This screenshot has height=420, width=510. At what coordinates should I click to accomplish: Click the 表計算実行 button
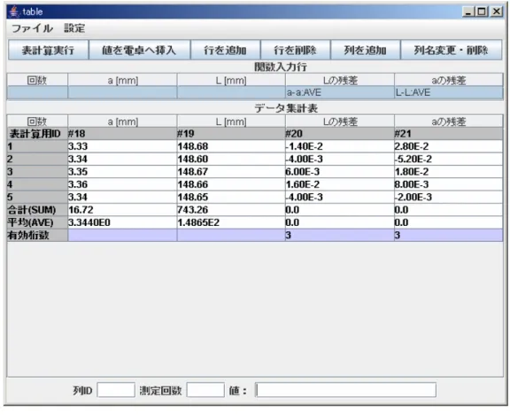point(48,51)
